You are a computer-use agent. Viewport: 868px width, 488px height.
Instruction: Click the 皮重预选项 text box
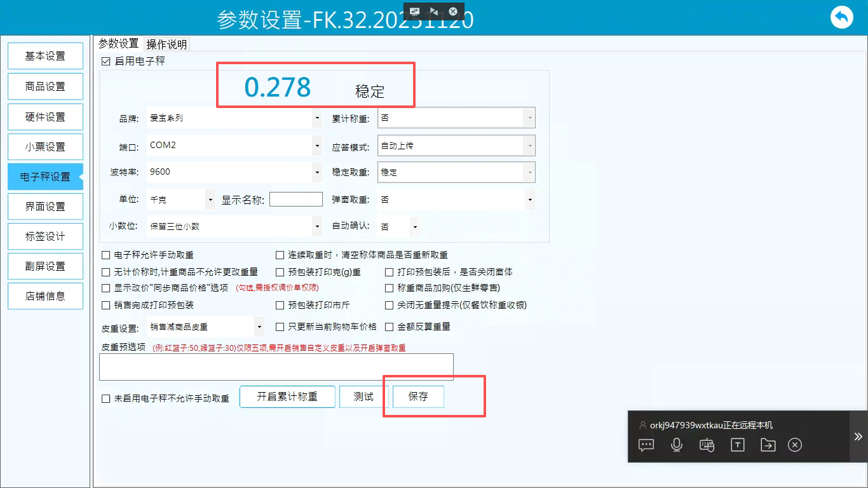point(276,367)
